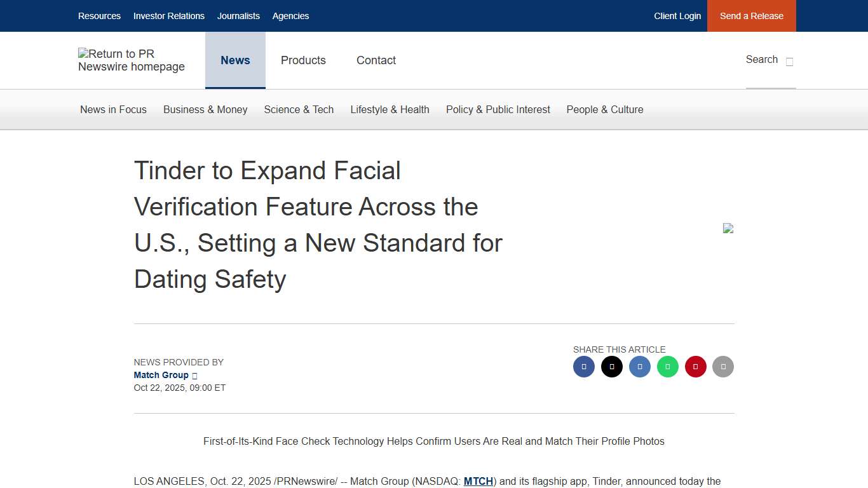The image size is (868, 488).
Task: Click the Send a Release button
Action: click(751, 16)
